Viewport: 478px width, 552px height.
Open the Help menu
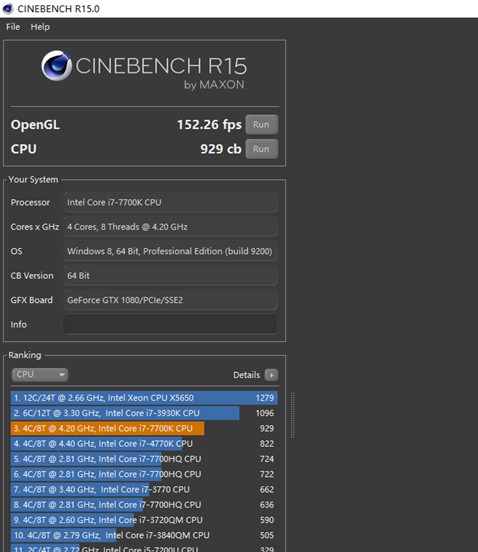coord(40,27)
